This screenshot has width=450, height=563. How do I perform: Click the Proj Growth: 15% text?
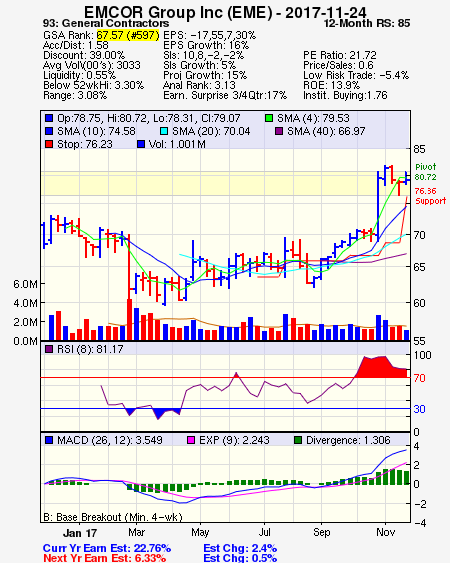tap(205, 75)
